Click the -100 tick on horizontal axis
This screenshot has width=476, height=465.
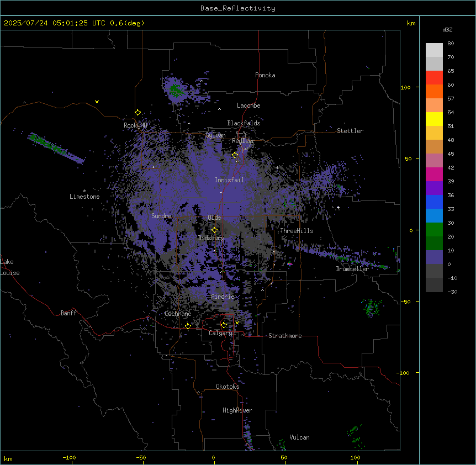pos(69,457)
